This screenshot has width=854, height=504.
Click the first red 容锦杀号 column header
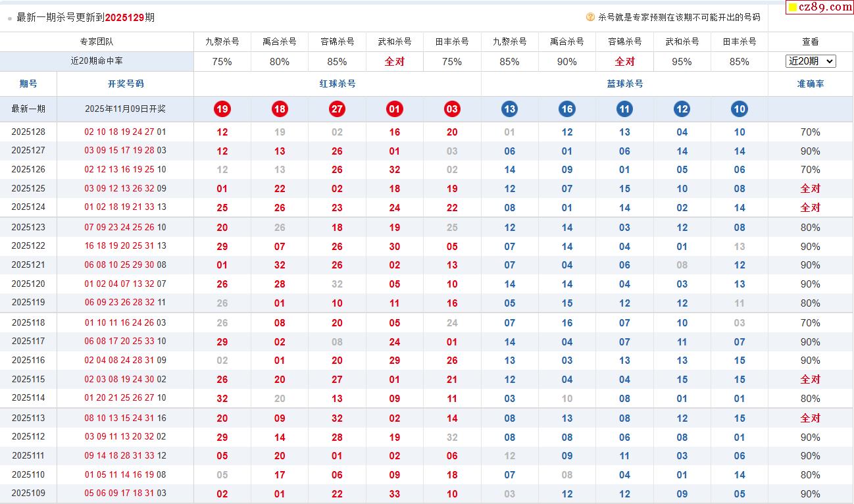337,41
